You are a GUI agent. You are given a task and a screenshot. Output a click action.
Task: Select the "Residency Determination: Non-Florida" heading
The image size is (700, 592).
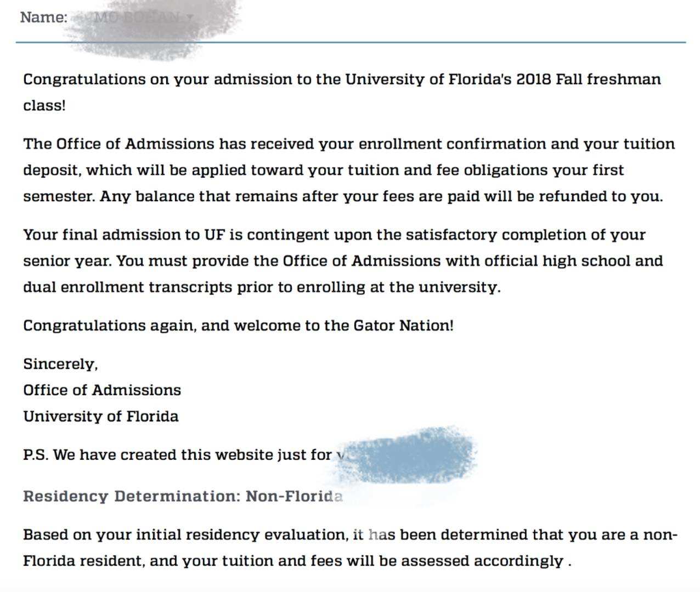183,497
